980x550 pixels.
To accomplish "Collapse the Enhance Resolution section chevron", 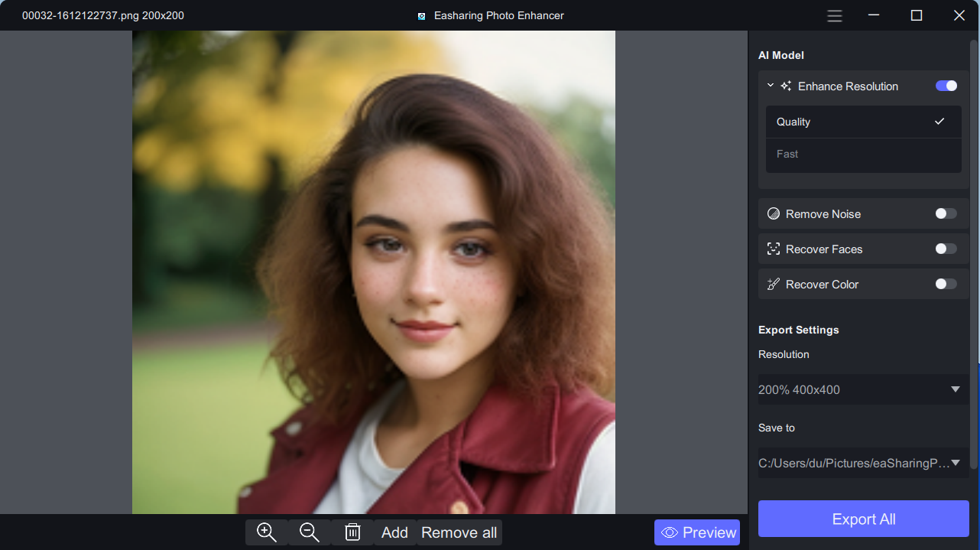I will pyautogui.click(x=771, y=86).
